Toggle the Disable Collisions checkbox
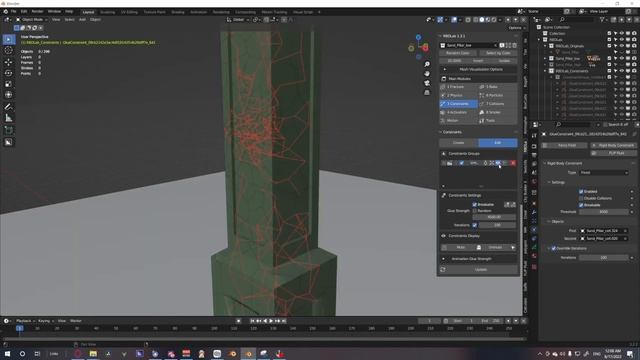 pyautogui.click(x=581, y=198)
